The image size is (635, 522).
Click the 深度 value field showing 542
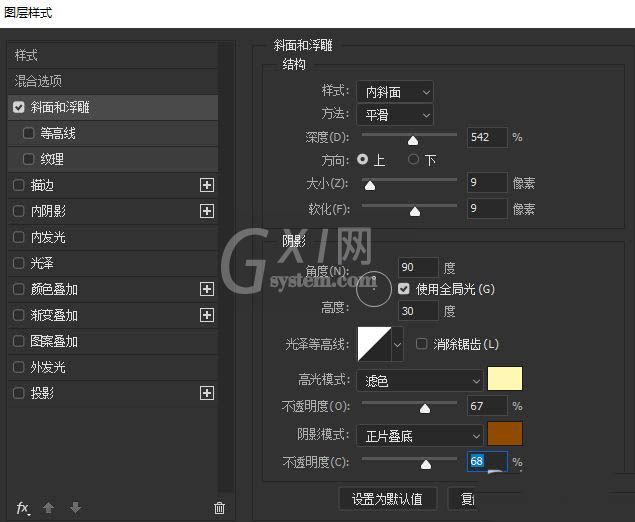(x=487, y=137)
